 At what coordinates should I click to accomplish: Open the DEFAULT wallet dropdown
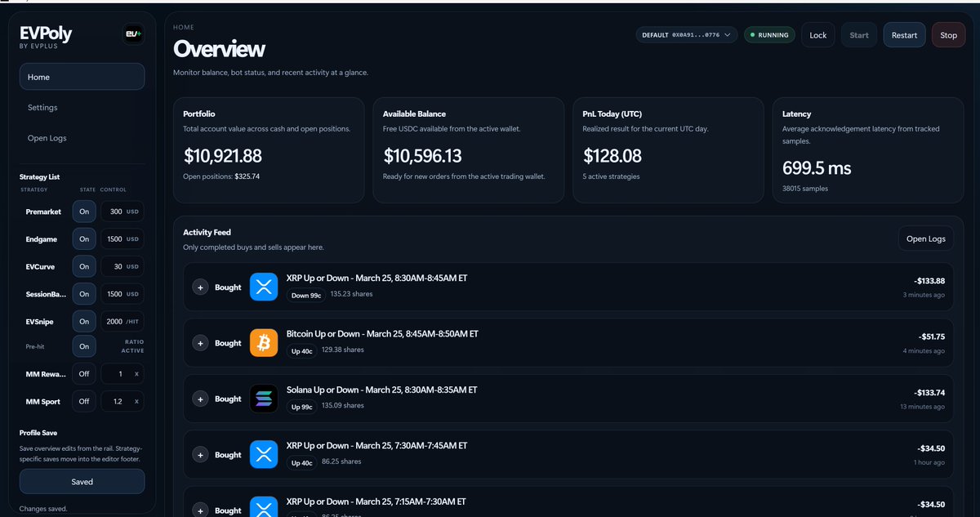pos(686,34)
